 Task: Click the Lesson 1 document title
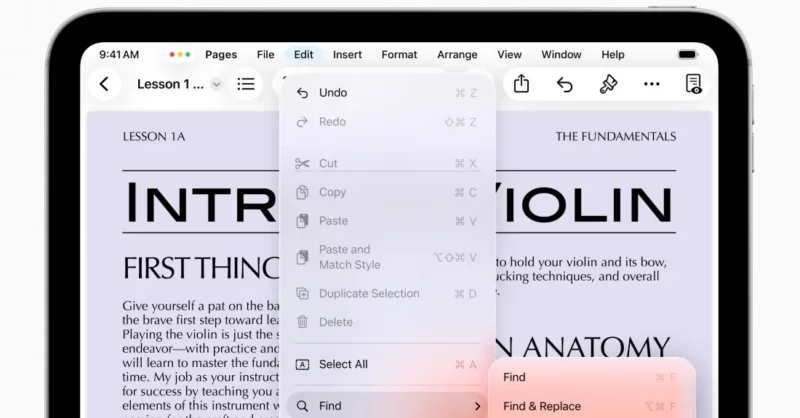(170, 84)
